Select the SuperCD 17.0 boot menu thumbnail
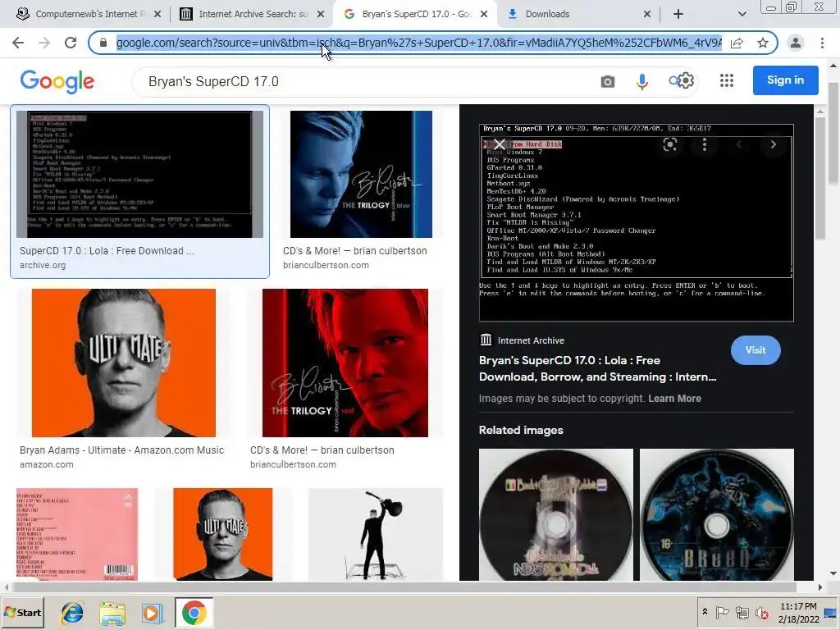This screenshot has height=630, width=840. [139, 174]
